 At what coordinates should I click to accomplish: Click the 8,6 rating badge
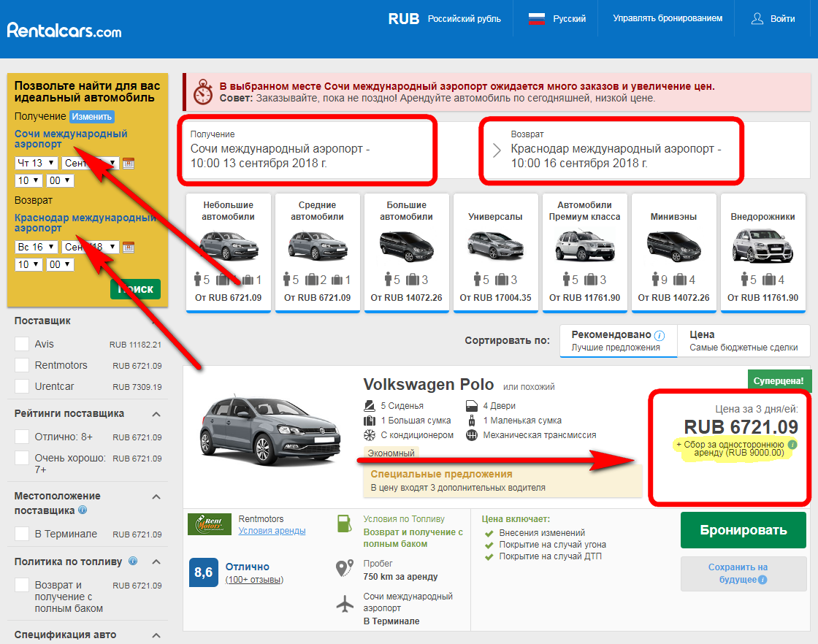204,572
